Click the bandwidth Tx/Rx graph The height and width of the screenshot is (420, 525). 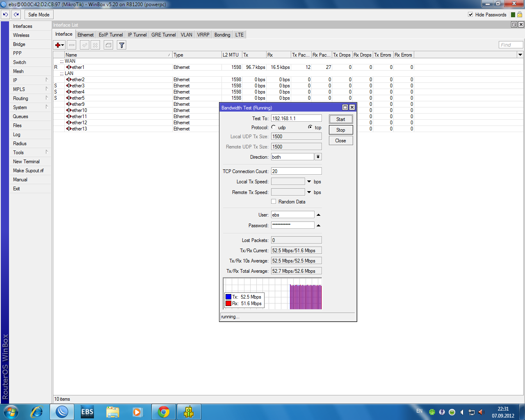click(272, 294)
